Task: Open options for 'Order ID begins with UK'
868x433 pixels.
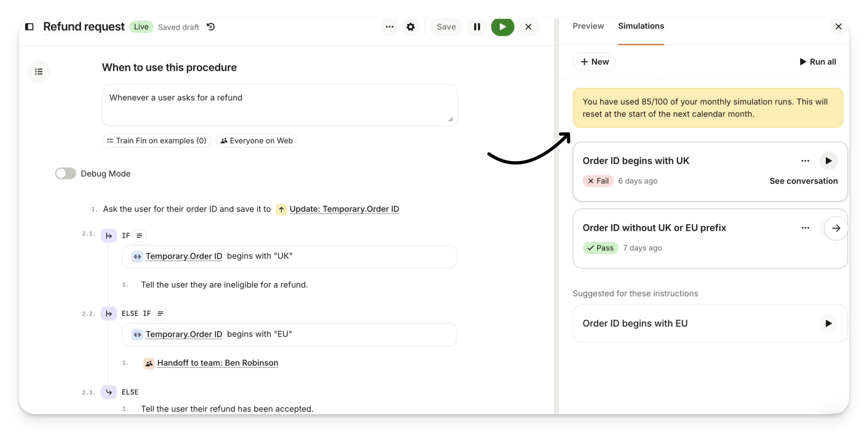Action: pyautogui.click(x=805, y=161)
